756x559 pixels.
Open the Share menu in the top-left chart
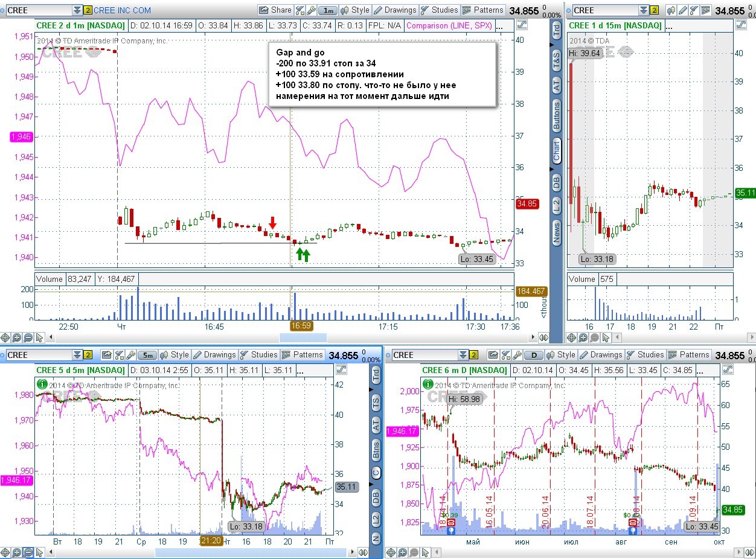[275, 10]
